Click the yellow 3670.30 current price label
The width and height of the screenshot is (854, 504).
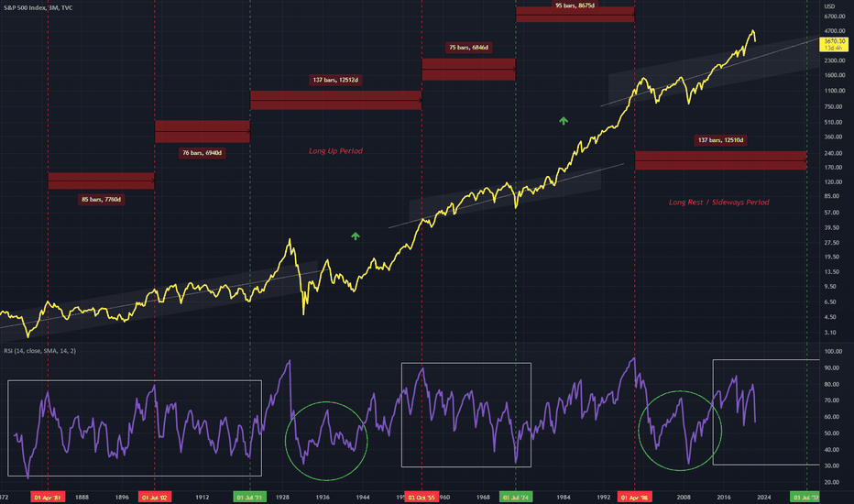pyautogui.click(x=834, y=44)
